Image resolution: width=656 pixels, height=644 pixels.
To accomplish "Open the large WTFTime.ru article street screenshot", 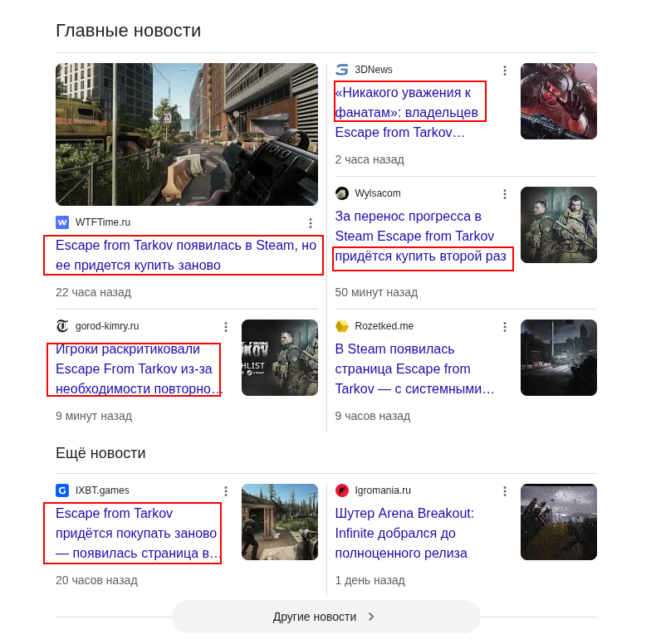I will click(x=187, y=134).
